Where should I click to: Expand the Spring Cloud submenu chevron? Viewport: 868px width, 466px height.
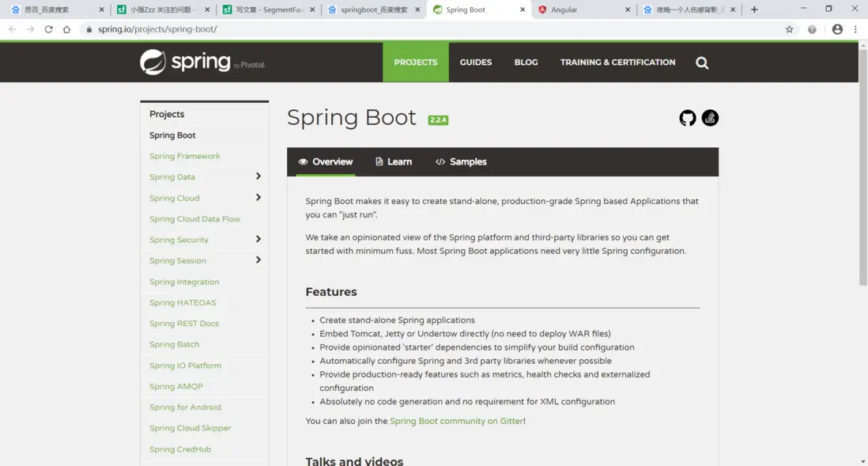tap(258, 197)
